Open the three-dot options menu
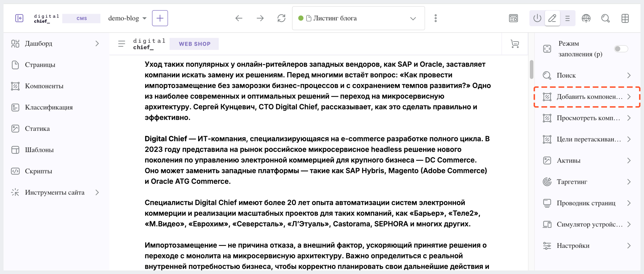644x274 pixels. [435, 18]
